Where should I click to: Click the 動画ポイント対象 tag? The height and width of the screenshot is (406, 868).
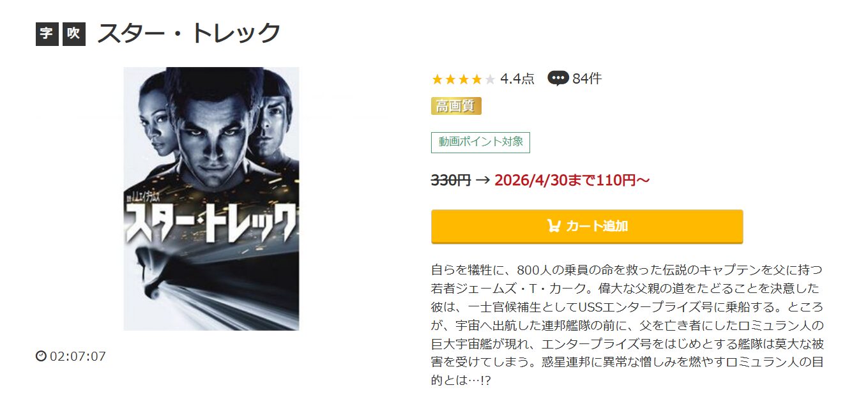[480, 142]
